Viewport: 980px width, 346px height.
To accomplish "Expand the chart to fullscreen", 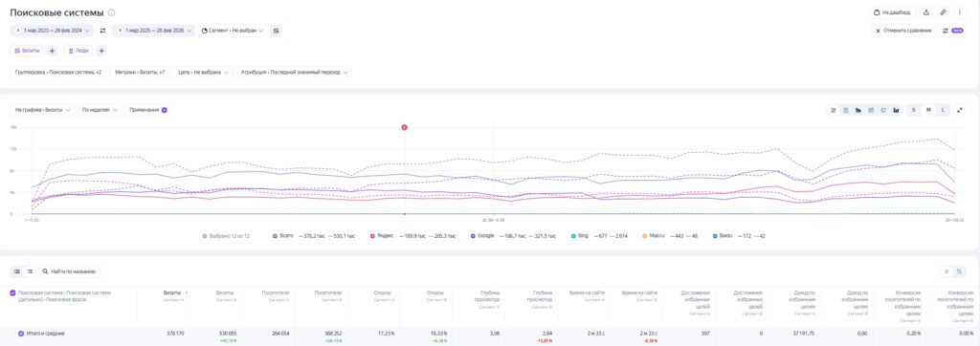I will click(960, 110).
